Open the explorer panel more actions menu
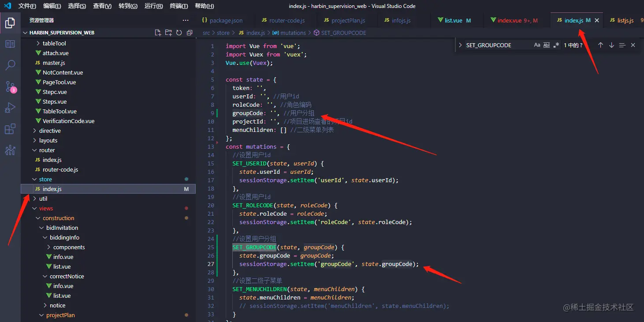The width and height of the screenshot is (644, 322). (186, 20)
